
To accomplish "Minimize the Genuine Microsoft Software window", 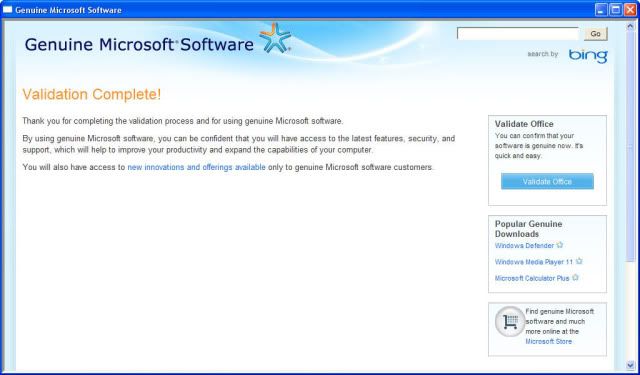I will coord(601,10).
